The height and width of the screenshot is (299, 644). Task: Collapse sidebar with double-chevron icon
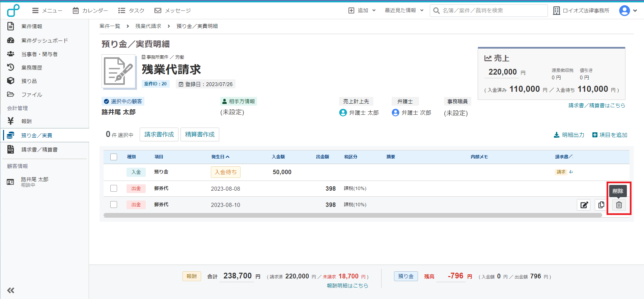(11, 290)
